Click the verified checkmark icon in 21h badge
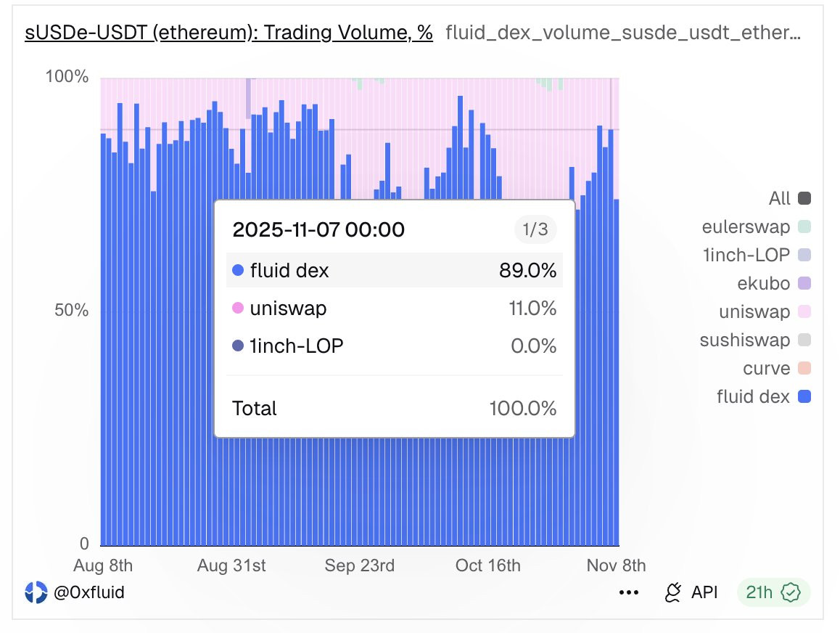 791,592
